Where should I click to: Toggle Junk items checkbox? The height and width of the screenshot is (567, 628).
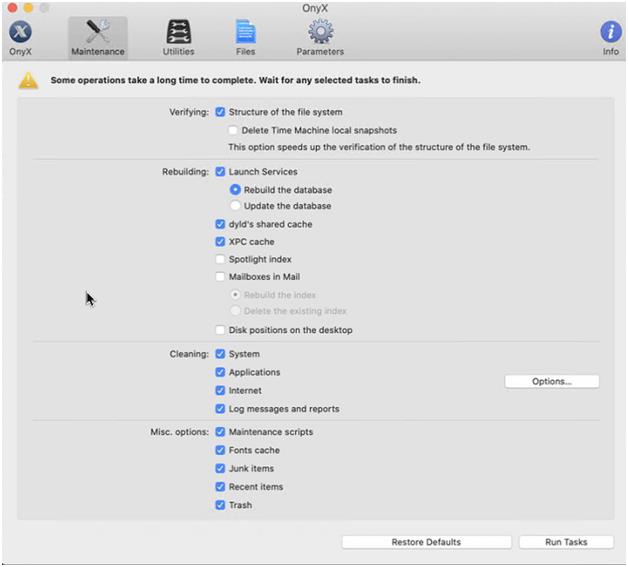click(x=220, y=468)
